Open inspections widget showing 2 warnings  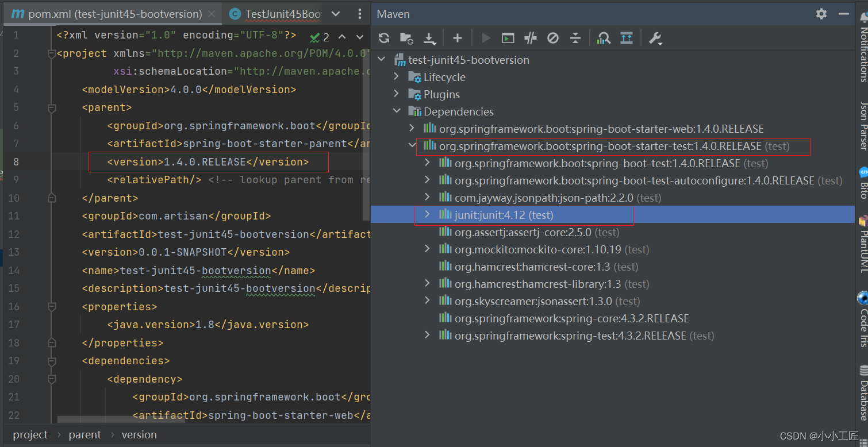320,37
